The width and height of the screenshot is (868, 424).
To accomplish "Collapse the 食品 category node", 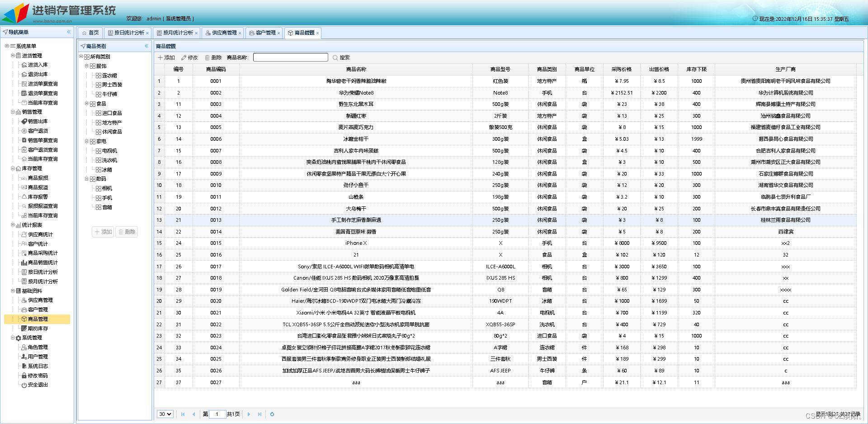I will click(87, 103).
